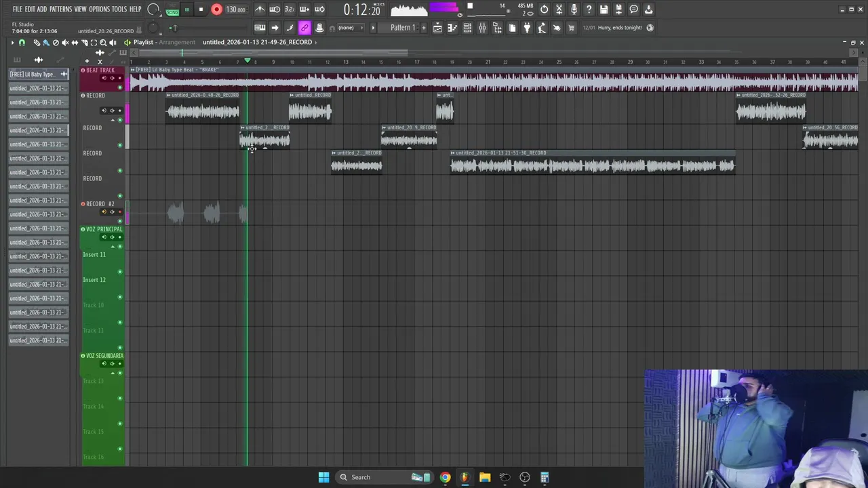The image size is (868, 488).
Task: Open the Channel rack icon
Action: pos(467,28)
